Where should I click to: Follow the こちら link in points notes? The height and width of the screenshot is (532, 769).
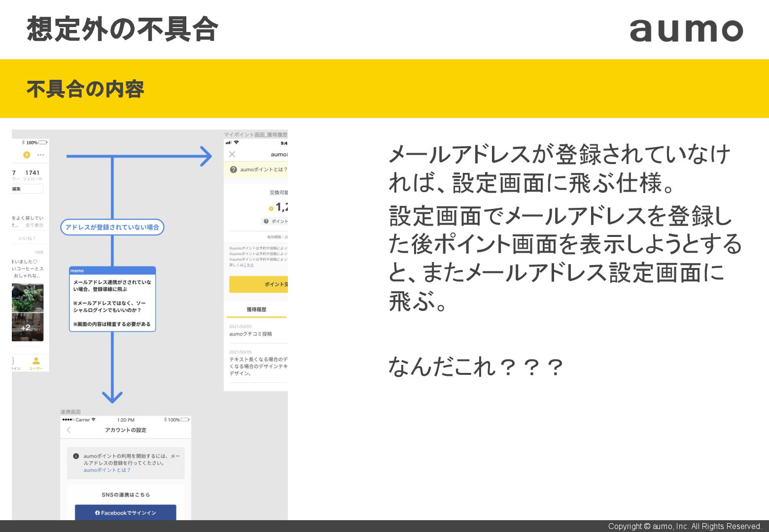point(248,265)
